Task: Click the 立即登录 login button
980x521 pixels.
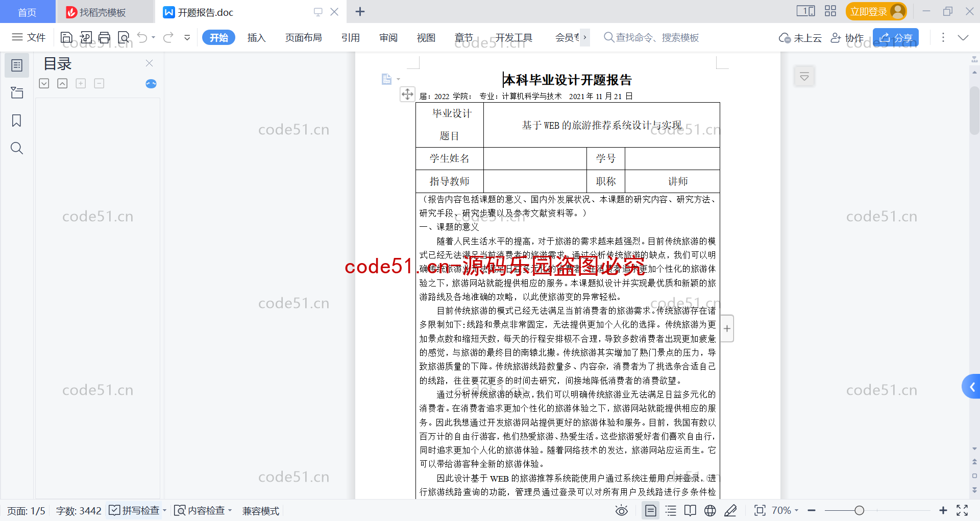Action: [x=876, y=11]
